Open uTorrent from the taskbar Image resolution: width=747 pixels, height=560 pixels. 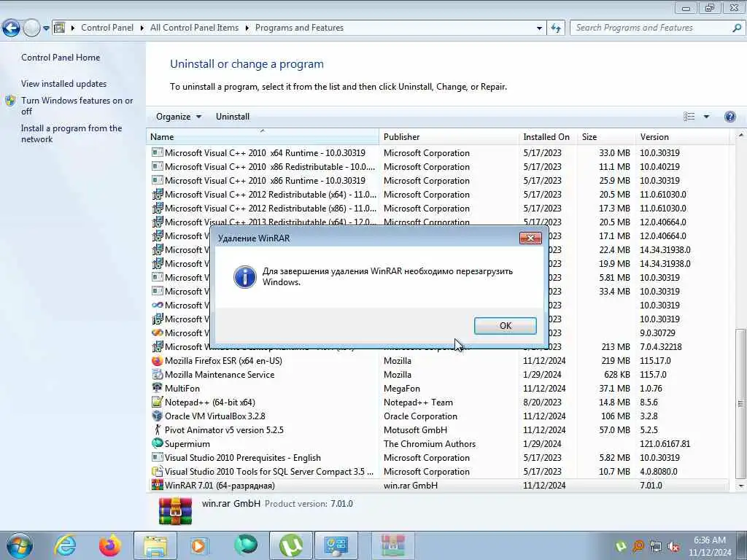click(291, 545)
